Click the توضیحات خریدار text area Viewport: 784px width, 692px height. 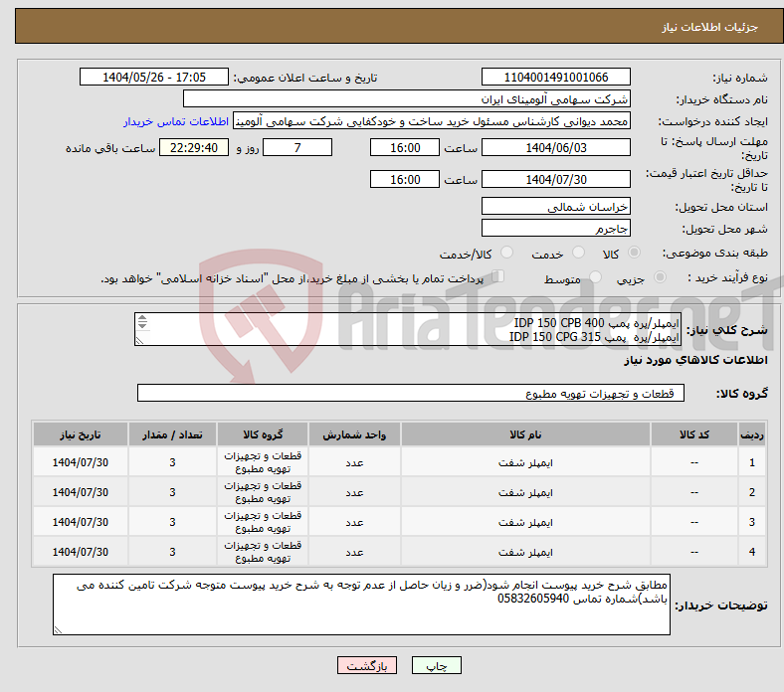(x=361, y=605)
